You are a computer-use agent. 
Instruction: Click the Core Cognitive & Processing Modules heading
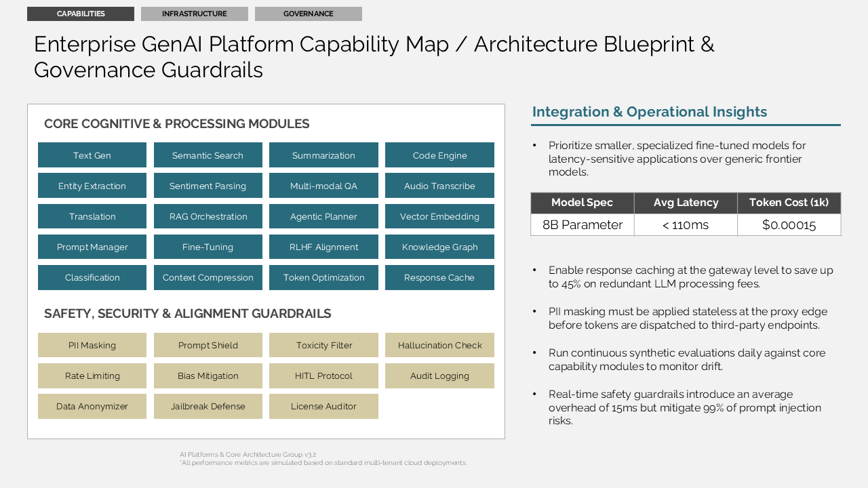coord(176,124)
